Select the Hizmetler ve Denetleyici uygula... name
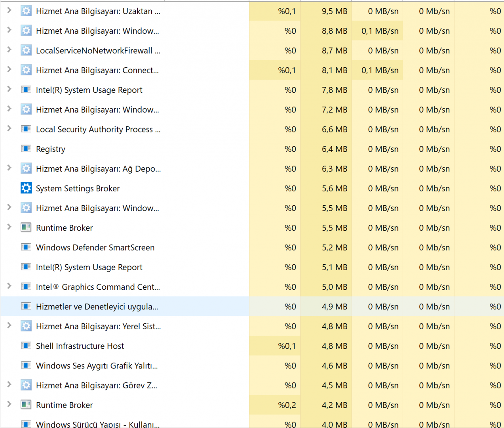Viewport: 504px width, 428px height. [97, 307]
